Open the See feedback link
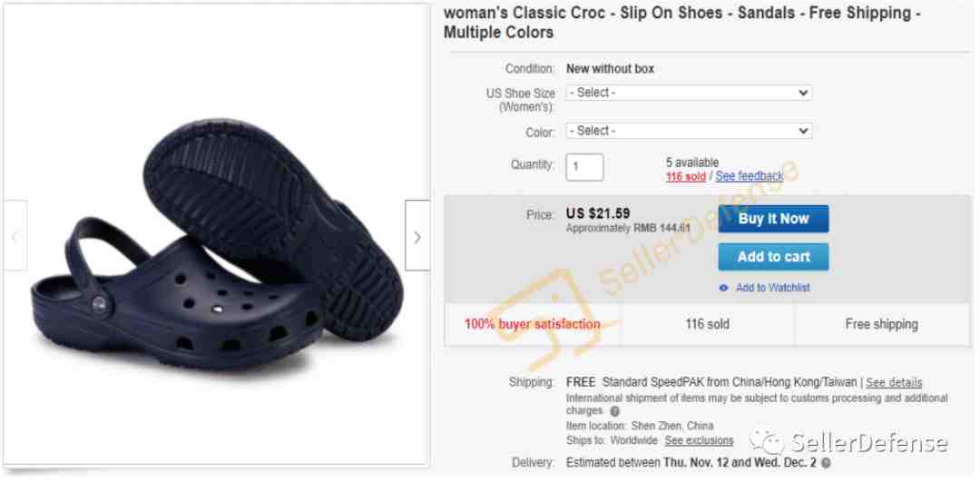This screenshot has height=483, width=980. point(749,176)
